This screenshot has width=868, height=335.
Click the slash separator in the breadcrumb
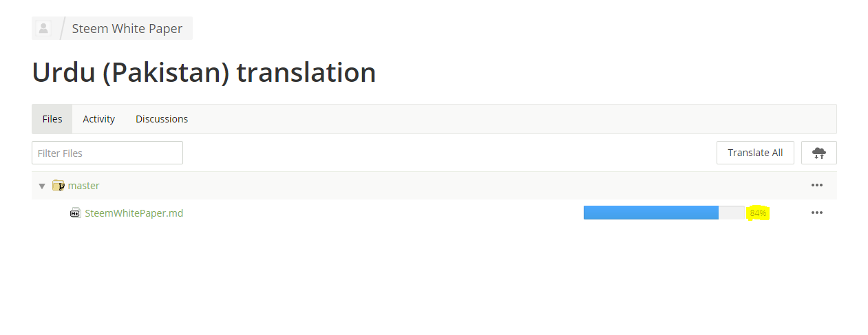62,28
